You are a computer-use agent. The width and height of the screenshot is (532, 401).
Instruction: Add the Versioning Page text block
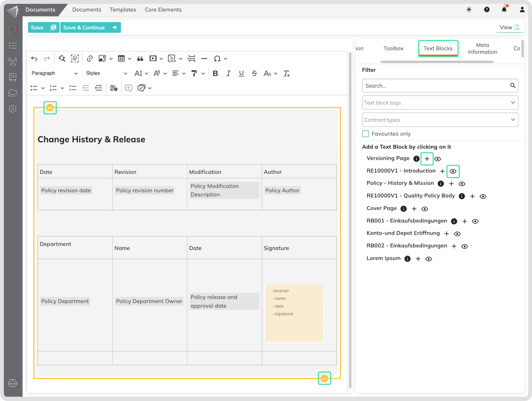coord(427,159)
